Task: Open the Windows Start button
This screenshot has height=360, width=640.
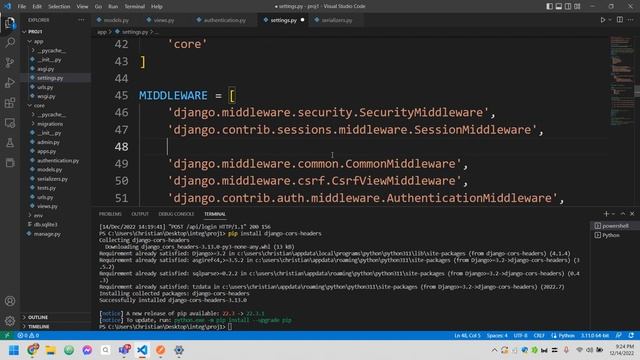Action: (x=13, y=350)
